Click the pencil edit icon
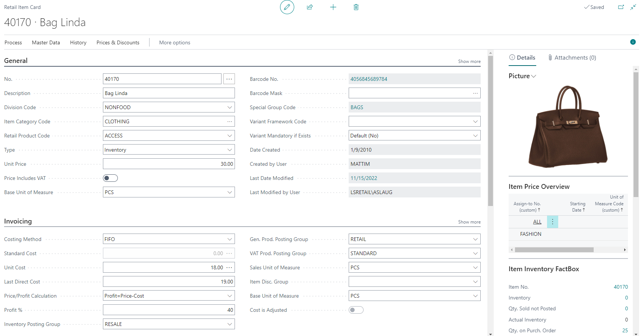The width and height of the screenshot is (644, 336). [287, 7]
